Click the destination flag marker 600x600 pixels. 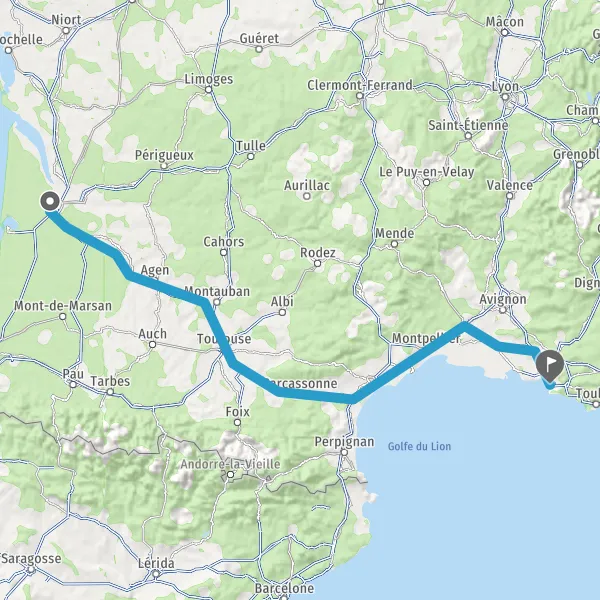(x=550, y=366)
